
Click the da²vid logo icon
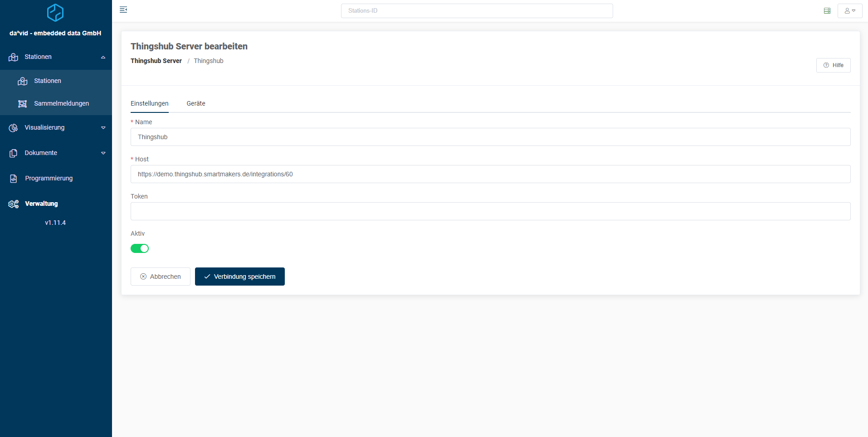(55, 13)
